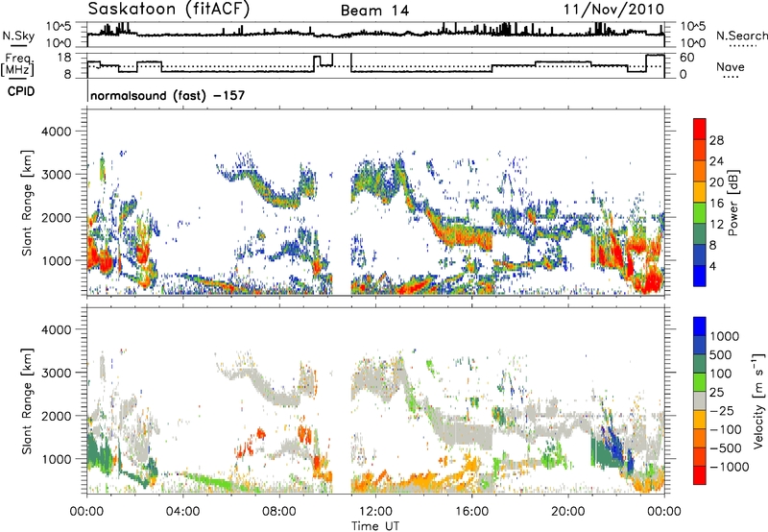Click the N.Sky legend label
The width and height of the screenshot is (768, 532).
pos(18,36)
